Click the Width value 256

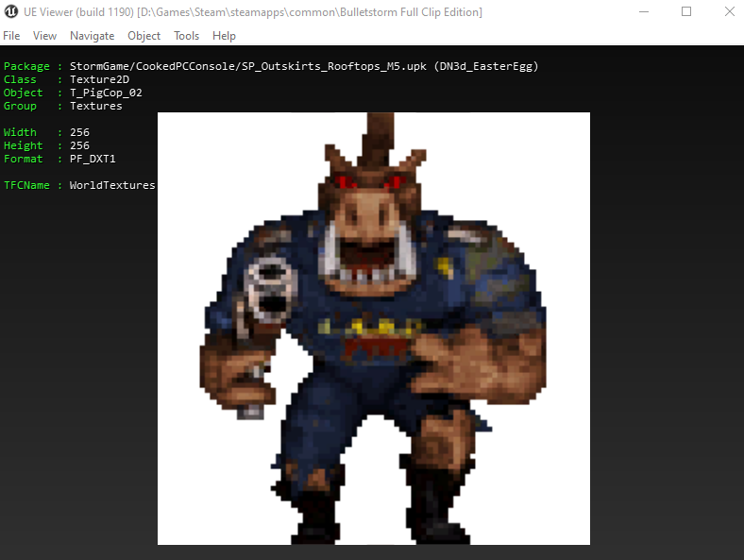coord(79,132)
